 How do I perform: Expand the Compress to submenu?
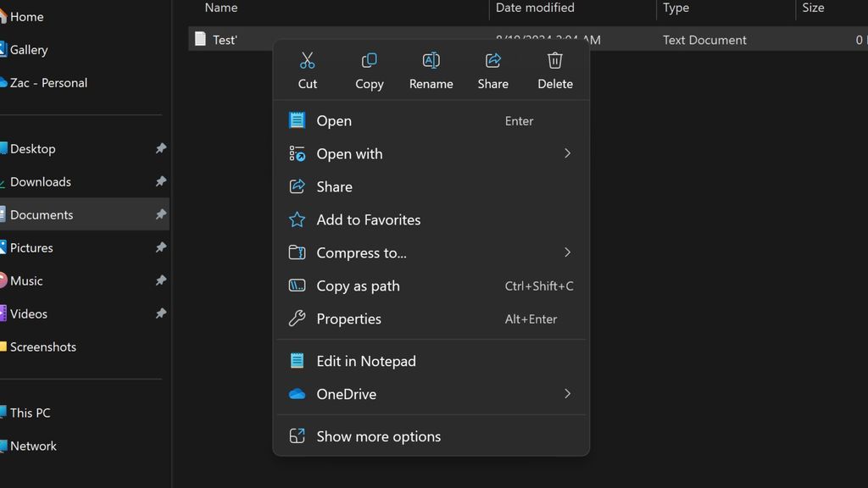tap(567, 252)
